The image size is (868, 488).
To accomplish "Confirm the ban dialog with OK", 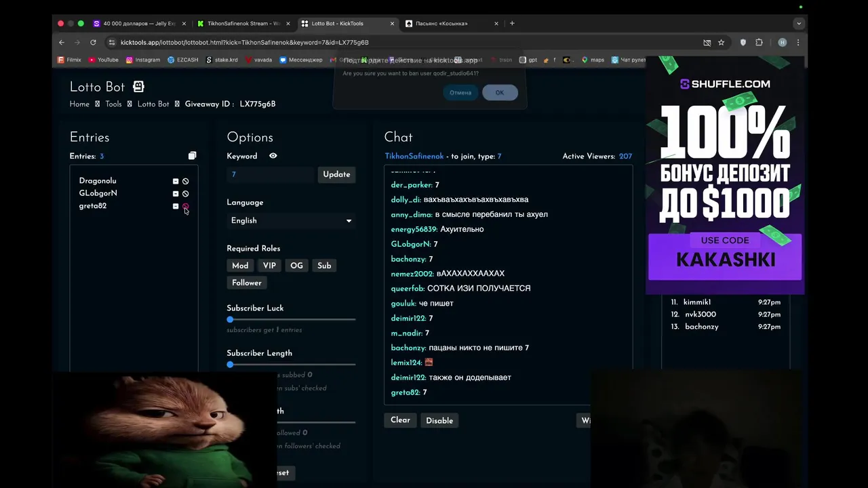I will click(x=500, y=92).
